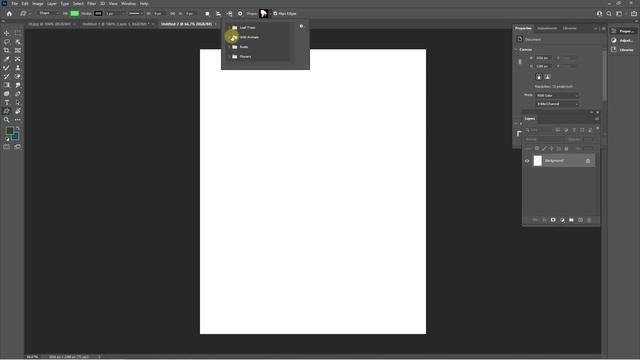Viewport: 640px width, 360px height.
Task: Select the Move tool
Action: point(7,33)
